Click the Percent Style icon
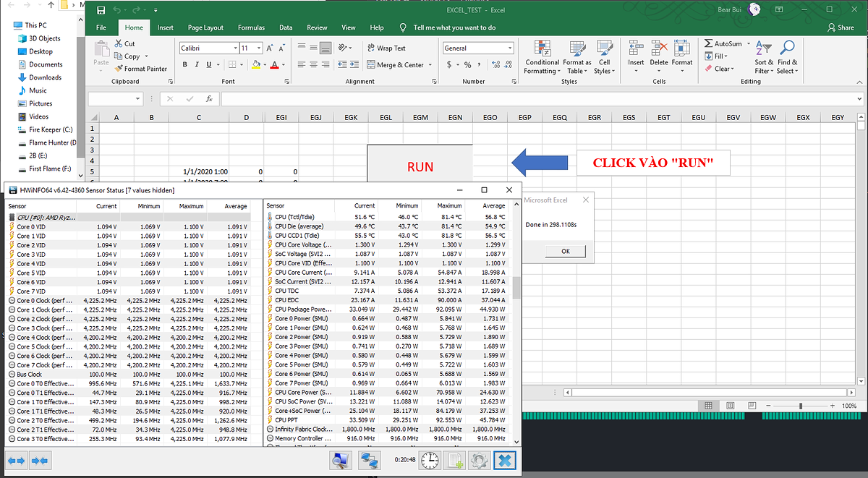 pos(467,64)
